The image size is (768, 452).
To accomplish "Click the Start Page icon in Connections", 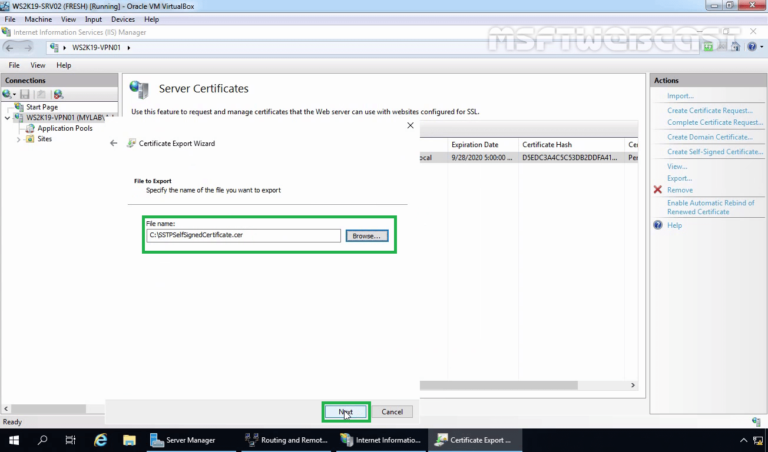I will [19, 106].
